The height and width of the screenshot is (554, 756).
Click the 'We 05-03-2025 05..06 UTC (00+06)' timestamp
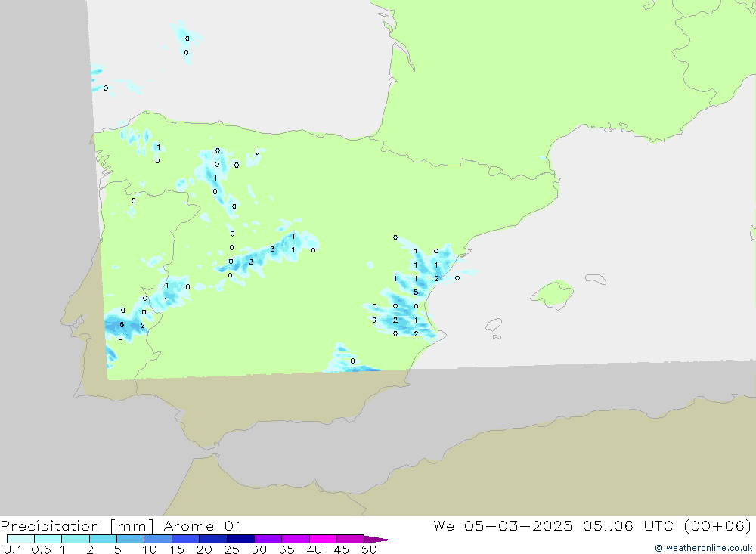(592, 526)
